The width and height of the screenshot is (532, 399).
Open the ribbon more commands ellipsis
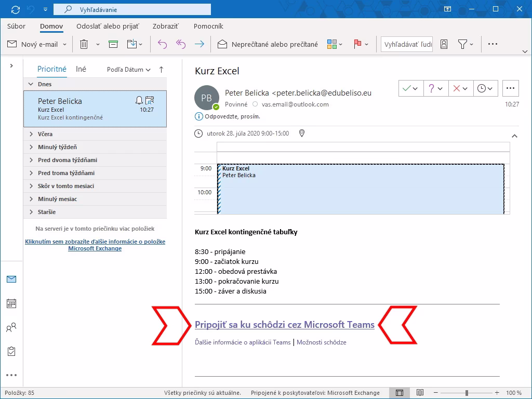pos(493,44)
